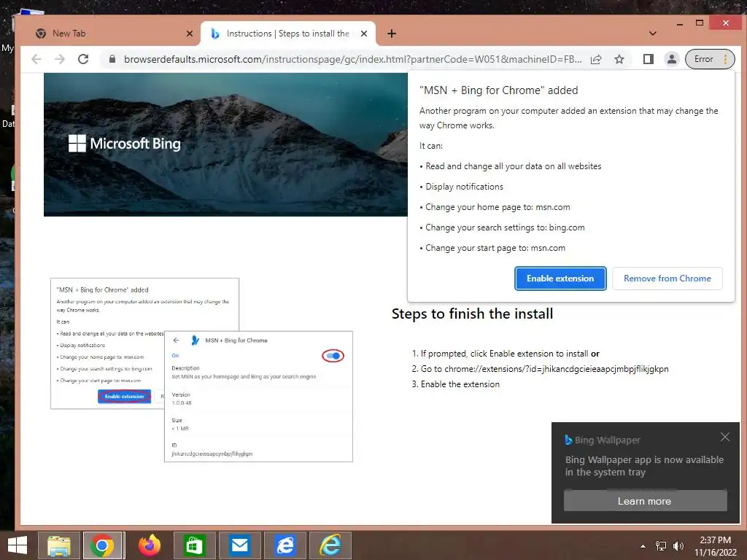Click Learn more in Bing Wallpaper notification

pos(645,501)
